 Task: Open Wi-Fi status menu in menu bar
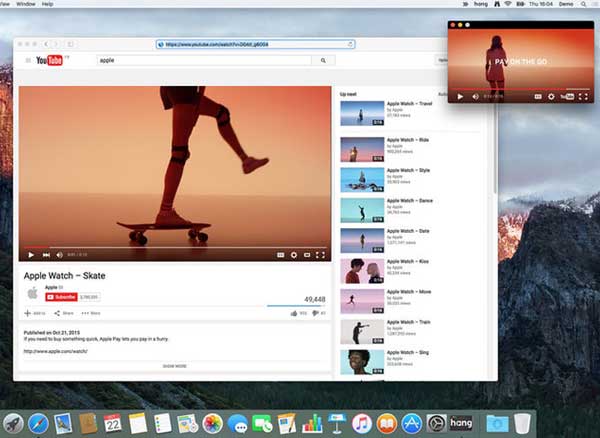click(508, 4)
